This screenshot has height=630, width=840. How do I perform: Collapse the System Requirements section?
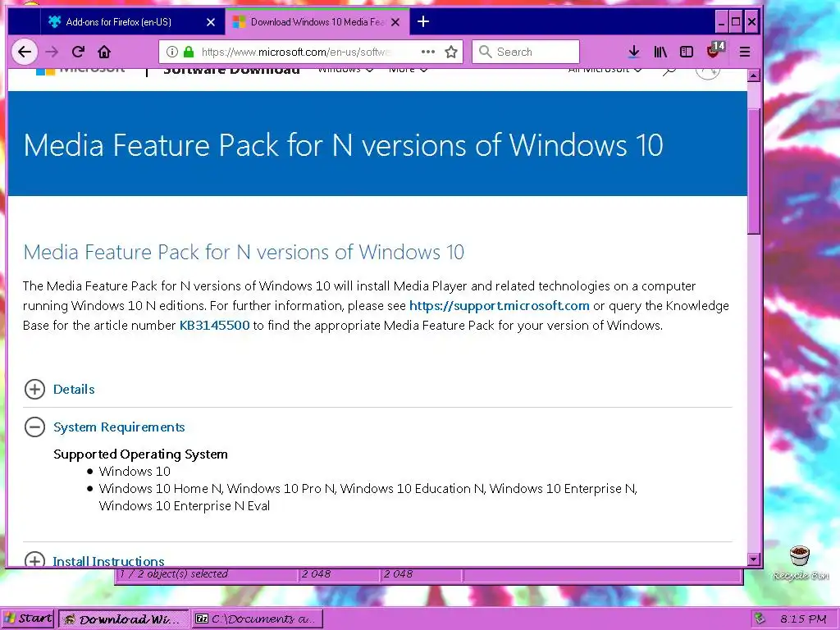click(34, 427)
